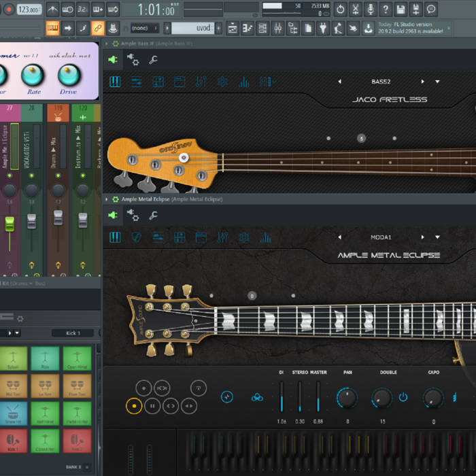Image resolution: width=476 pixels, height=476 pixels.
Task: Click the wrench icon in the Ample Bass header
Action: pos(153,61)
